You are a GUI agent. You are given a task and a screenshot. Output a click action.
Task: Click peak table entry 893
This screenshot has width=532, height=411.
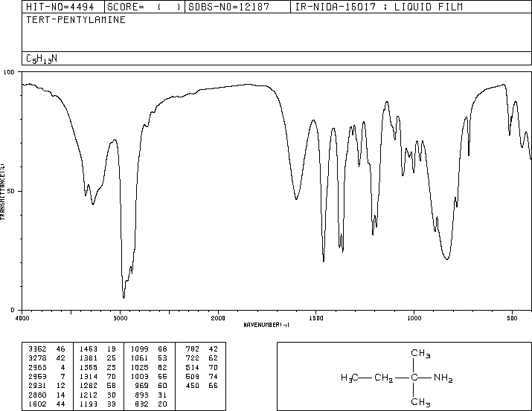pos(142,395)
